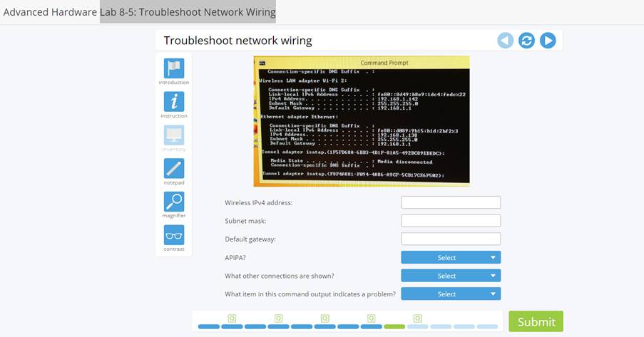Click the first blue progress segment
This screenshot has width=644, height=337.
[209, 327]
